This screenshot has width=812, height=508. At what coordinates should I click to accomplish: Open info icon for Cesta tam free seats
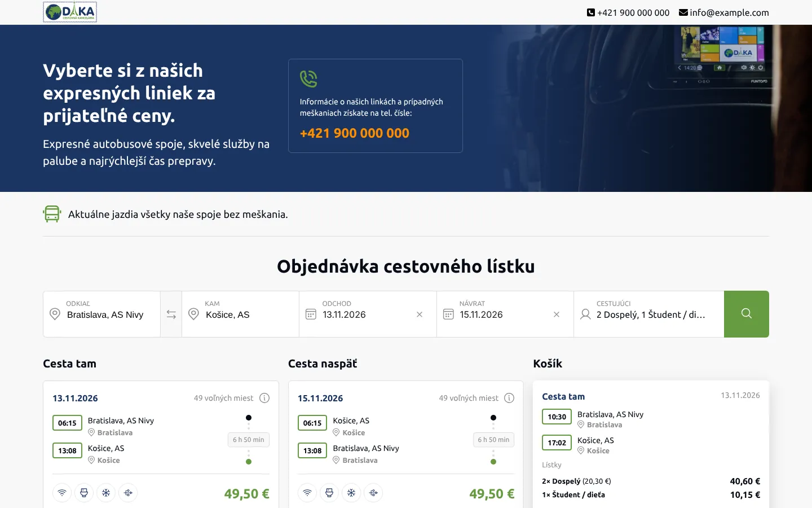[264, 398]
